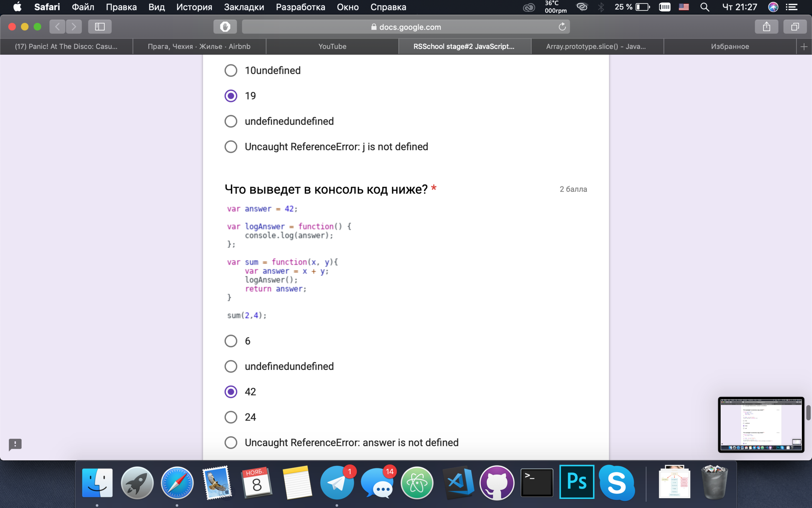Show all tabs overview icon
Screen dimensions: 812x508
pyautogui.click(x=795, y=27)
